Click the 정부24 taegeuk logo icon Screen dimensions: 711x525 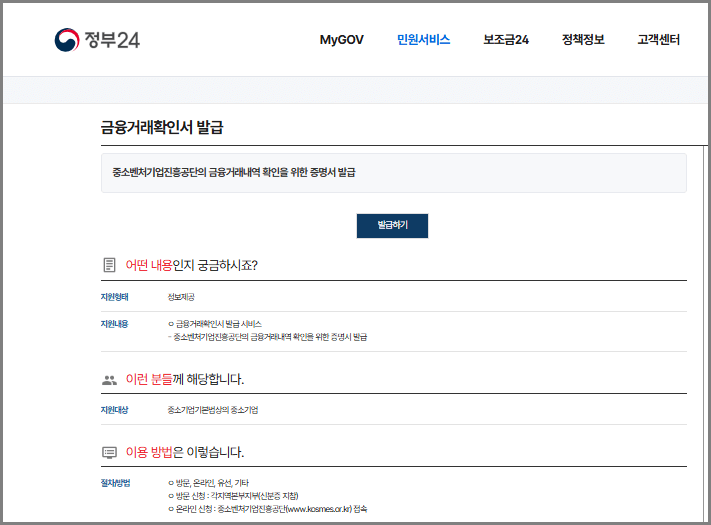(67, 40)
